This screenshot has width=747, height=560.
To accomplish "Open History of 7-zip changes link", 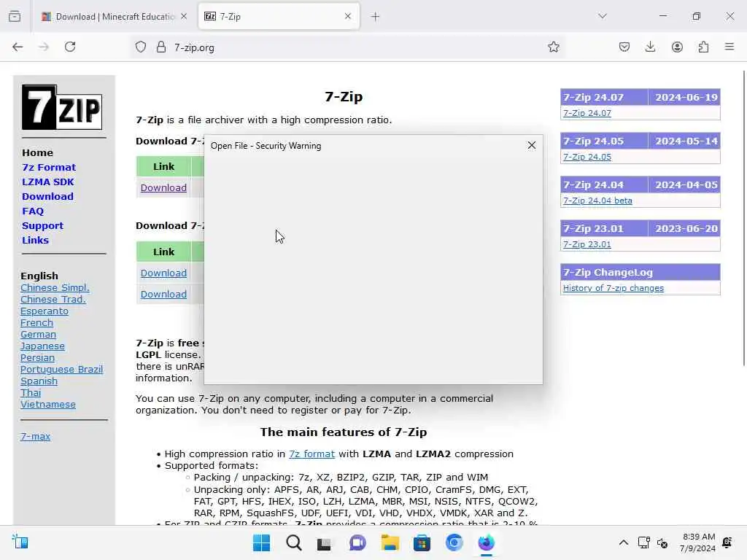I will [x=613, y=288].
